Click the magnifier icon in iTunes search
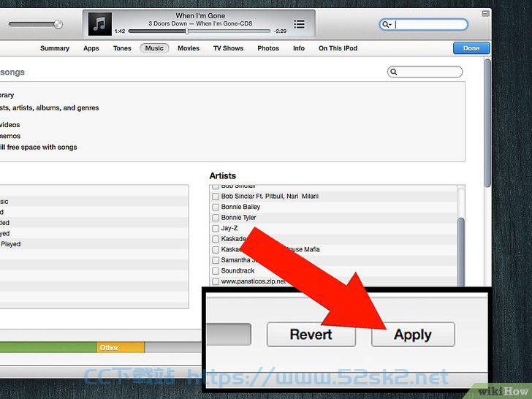The height and width of the screenshot is (399, 532). tap(387, 24)
